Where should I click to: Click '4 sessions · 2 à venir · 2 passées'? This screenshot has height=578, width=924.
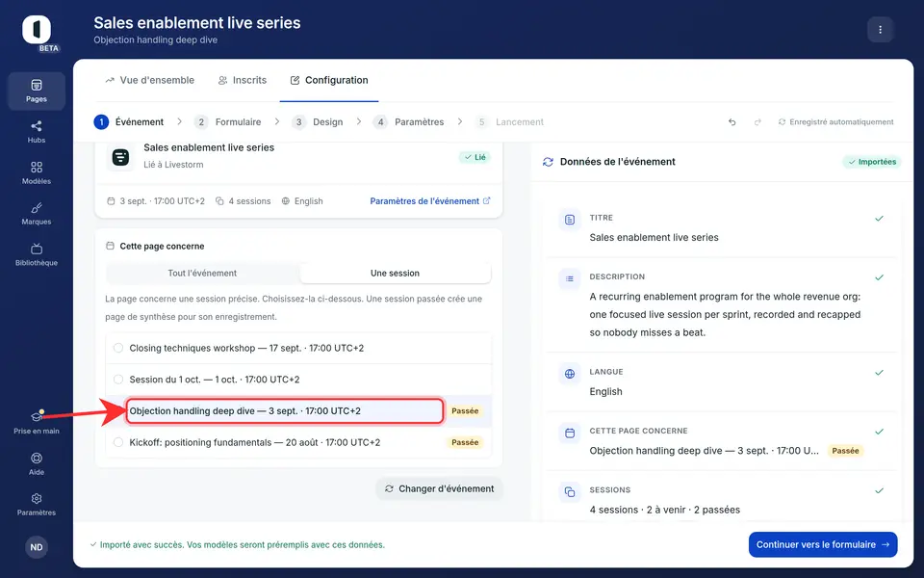665,510
